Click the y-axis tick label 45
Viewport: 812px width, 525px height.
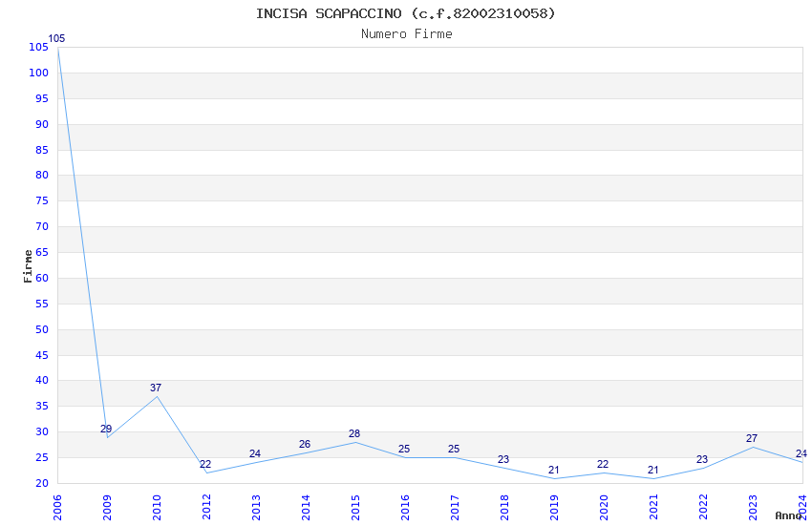[42, 355]
